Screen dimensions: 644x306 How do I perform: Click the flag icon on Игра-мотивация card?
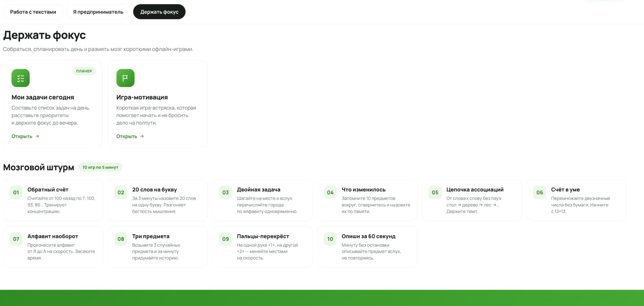tap(125, 78)
